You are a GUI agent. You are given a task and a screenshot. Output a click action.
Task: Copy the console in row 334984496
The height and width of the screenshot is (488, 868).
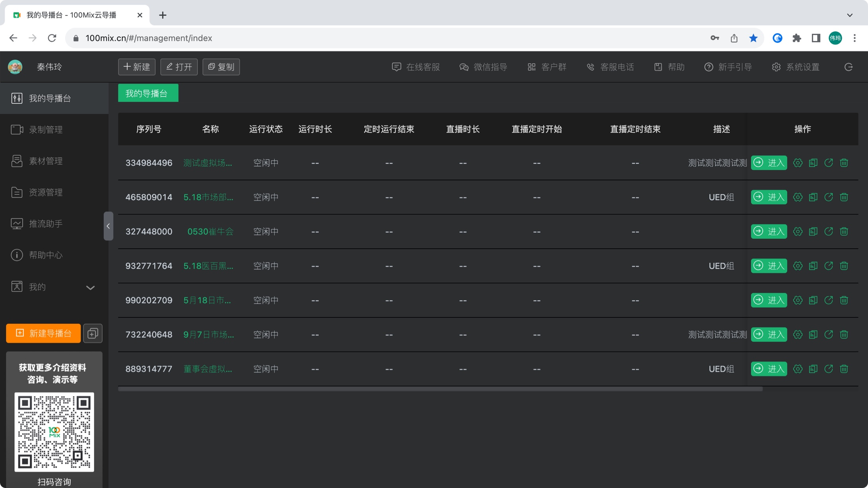coord(813,163)
